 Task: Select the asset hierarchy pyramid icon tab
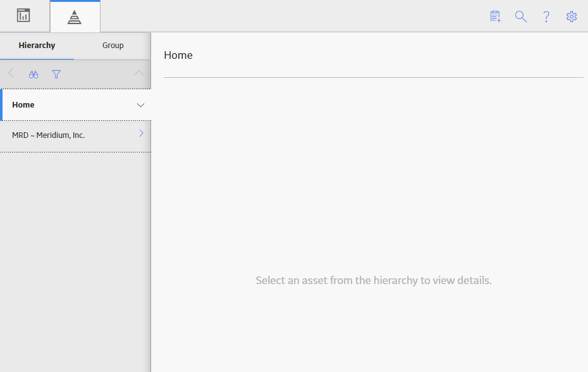(x=75, y=17)
